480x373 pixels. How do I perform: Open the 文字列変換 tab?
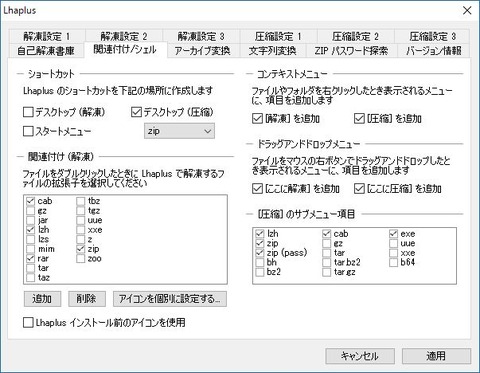click(272, 51)
